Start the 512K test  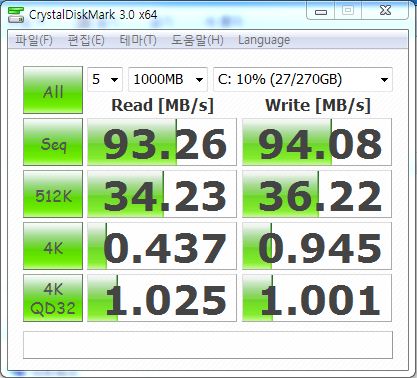point(53,194)
